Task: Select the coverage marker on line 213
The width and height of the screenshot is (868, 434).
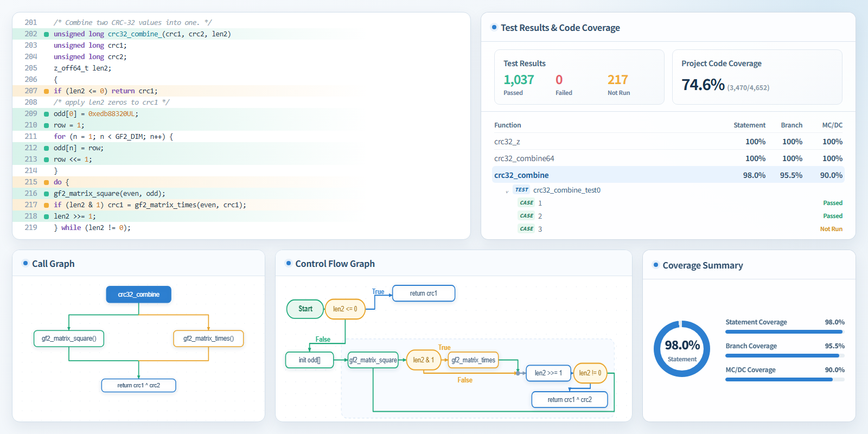Action: tap(46, 159)
